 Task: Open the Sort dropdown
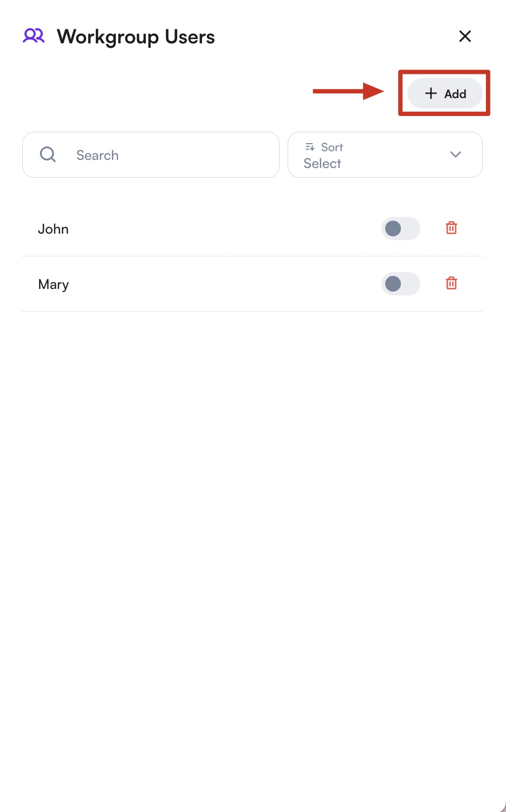coord(385,155)
